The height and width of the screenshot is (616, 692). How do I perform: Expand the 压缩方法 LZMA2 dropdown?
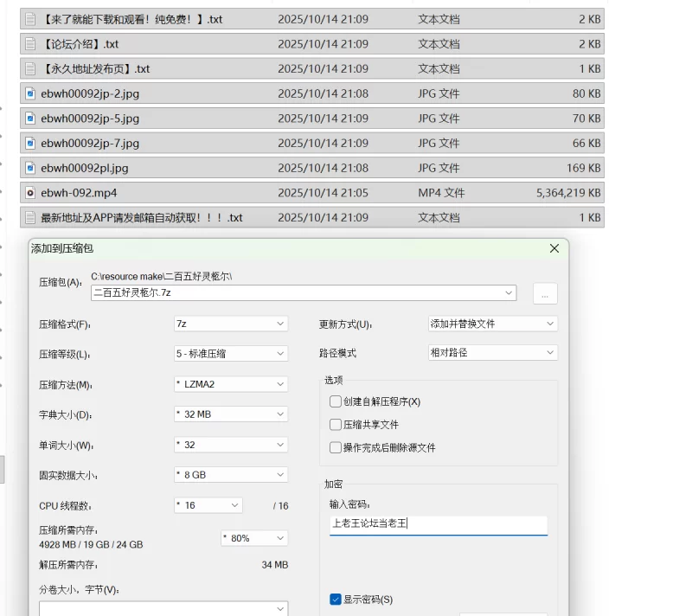click(x=230, y=384)
